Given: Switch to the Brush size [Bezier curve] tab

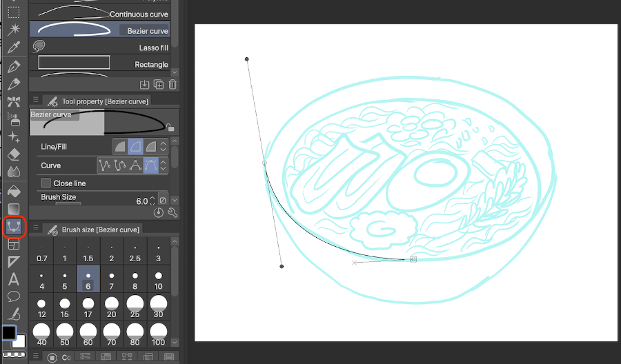Looking at the screenshot, I should pyautogui.click(x=93, y=230).
